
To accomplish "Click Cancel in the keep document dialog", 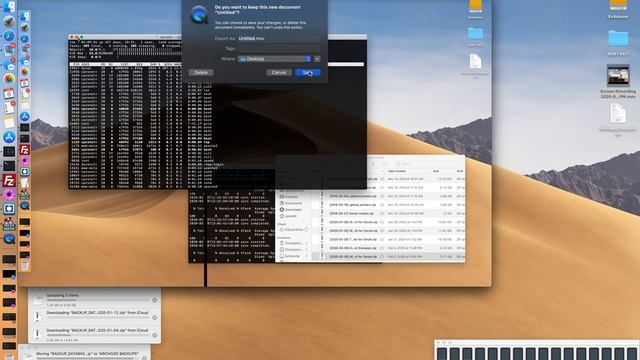I will pos(279,72).
